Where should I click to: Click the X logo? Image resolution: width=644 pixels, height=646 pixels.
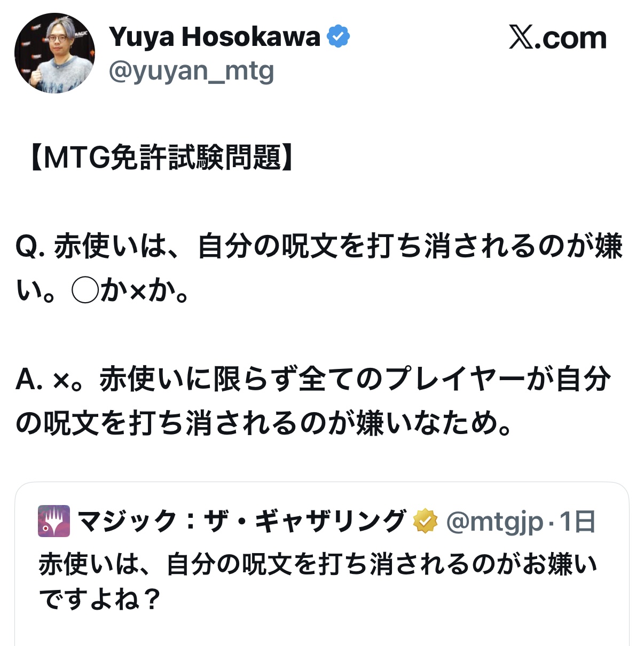pyautogui.click(x=520, y=38)
